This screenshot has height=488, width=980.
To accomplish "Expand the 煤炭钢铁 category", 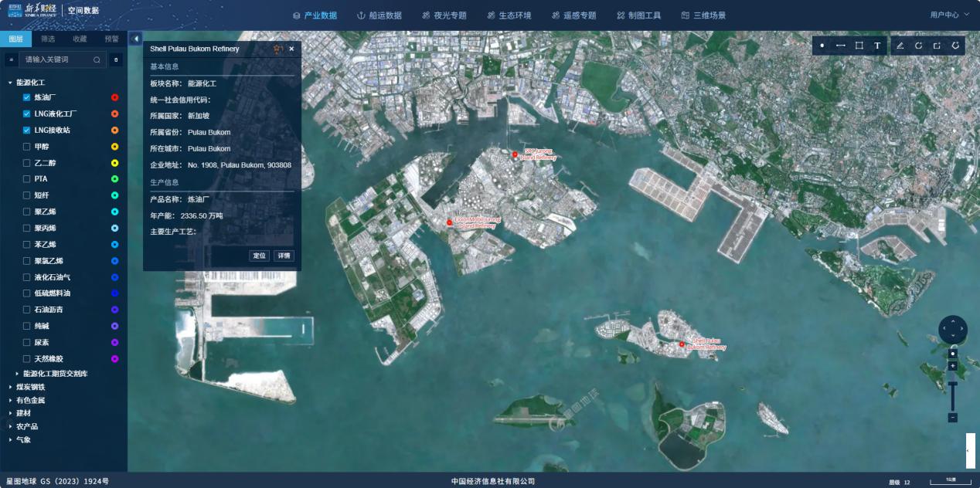I will click(x=11, y=387).
